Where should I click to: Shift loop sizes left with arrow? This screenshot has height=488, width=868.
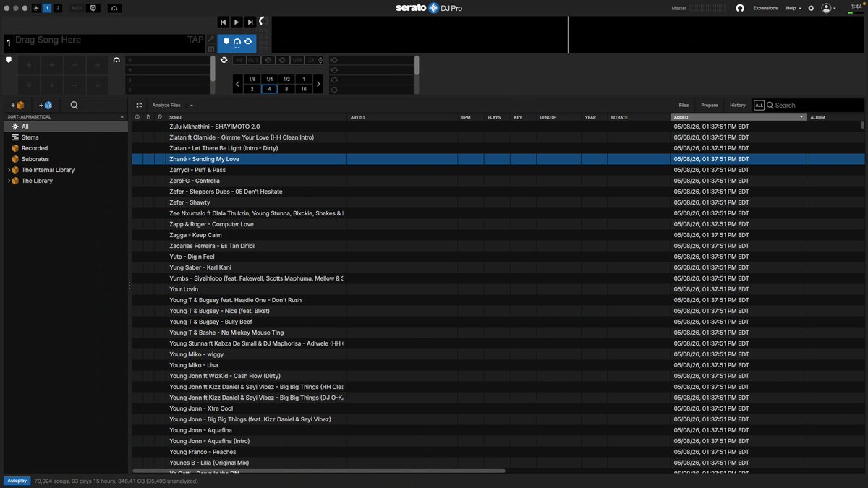[238, 85]
